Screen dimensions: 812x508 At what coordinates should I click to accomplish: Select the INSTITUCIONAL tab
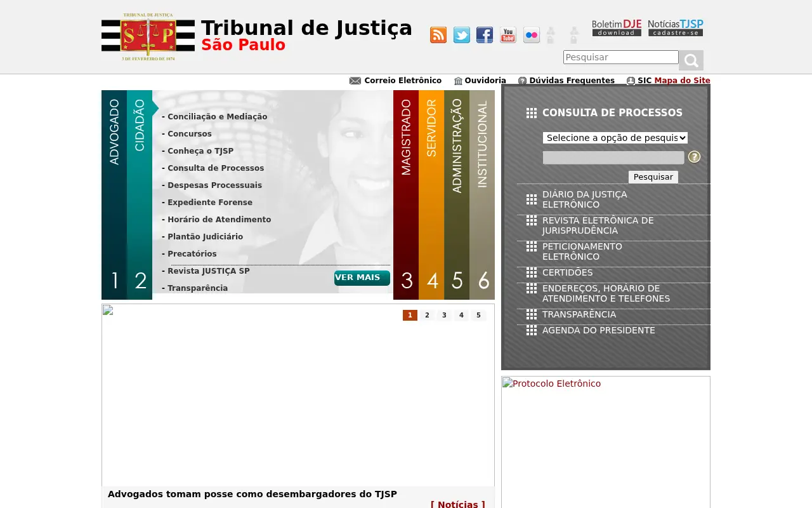(x=482, y=195)
